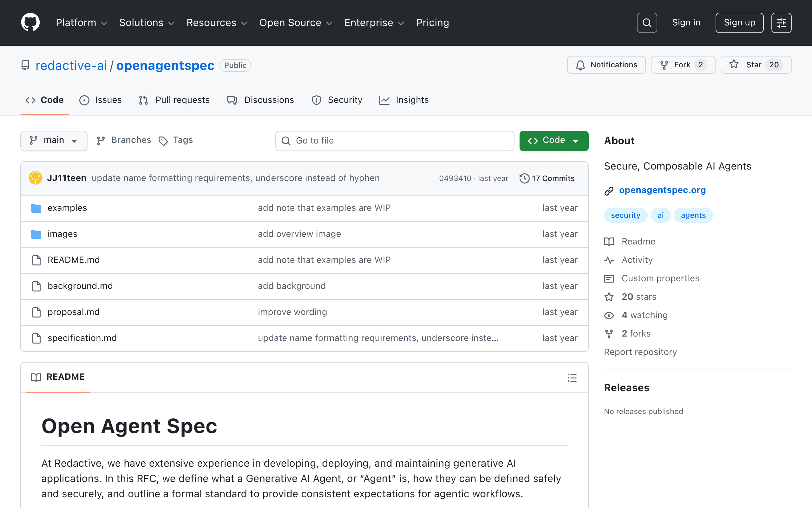The image size is (812, 508).
Task: Click the branch icon next to Branches
Action: pyautogui.click(x=101, y=141)
